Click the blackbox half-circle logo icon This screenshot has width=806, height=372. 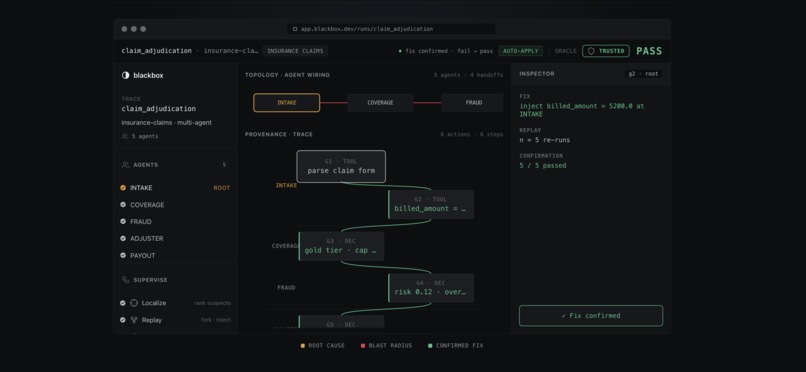pyautogui.click(x=125, y=75)
